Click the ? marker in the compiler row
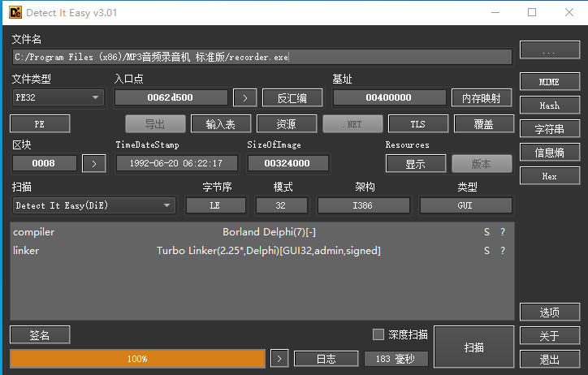The width and height of the screenshot is (588, 375). pyautogui.click(x=503, y=232)
